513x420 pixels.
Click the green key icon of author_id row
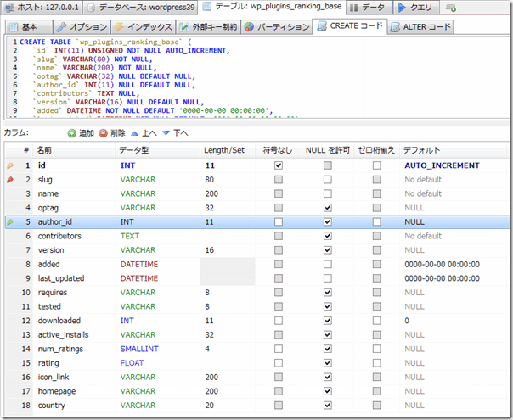(x=10, y=222)
